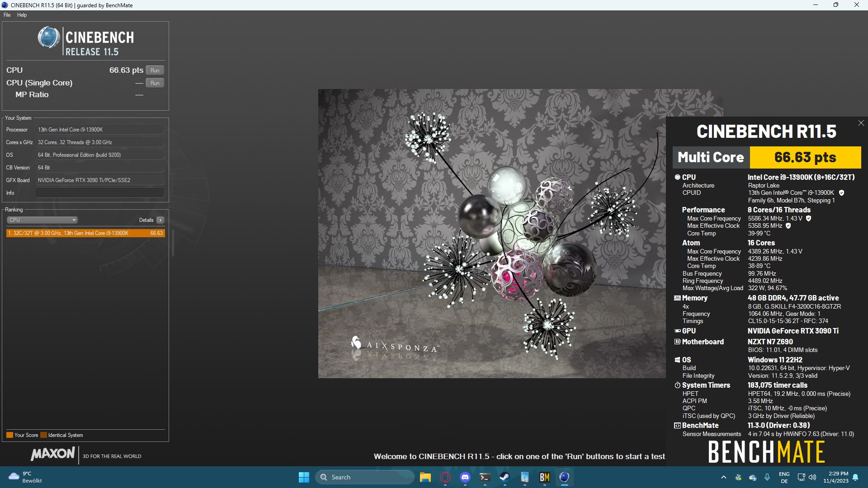Click the Identical System legend swatch

click(x=43, y=435)
